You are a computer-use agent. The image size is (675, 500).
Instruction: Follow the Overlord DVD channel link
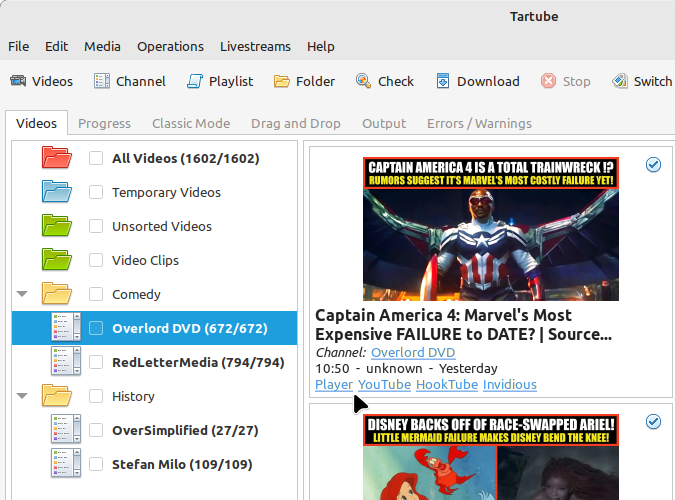tap(412, 352)
